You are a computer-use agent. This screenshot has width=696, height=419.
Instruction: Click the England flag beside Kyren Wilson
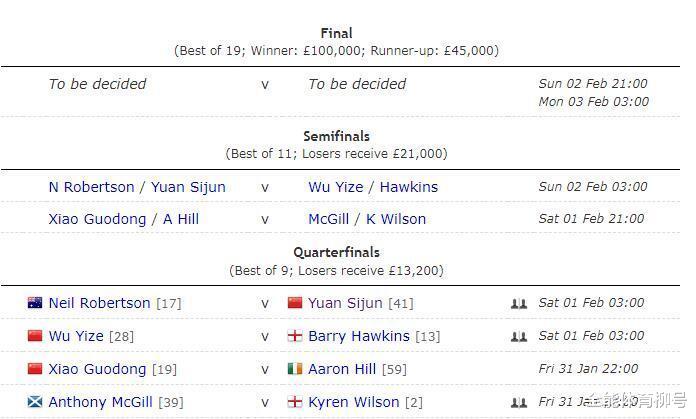click(x=295, y=402)
